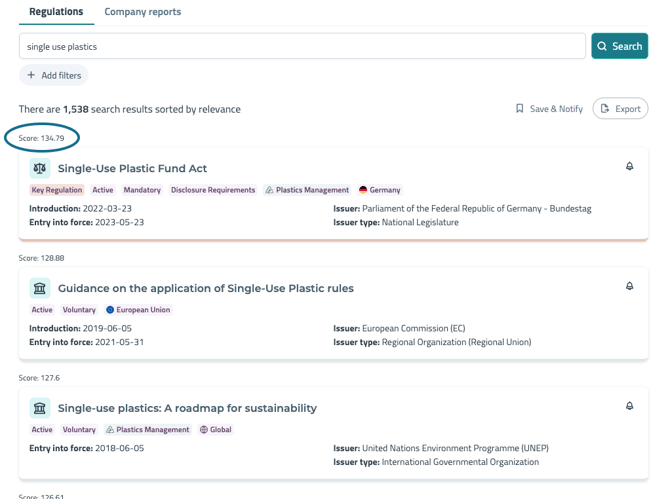The height and width of the screenshot is (499, 670).
Task: Click the Plastics Management tag on the first result
Action: [309, 190]
